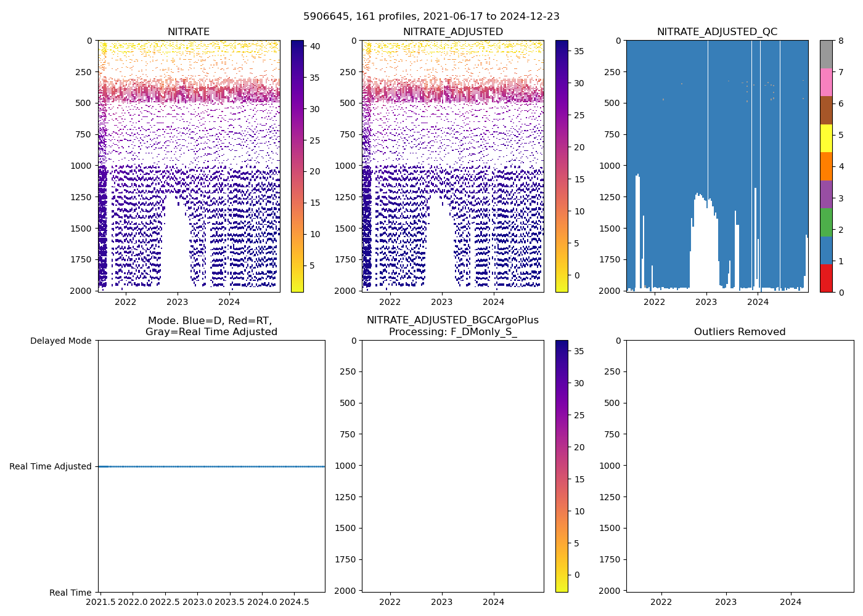
Task: Click the orange segment of QC colorbar
Action: [826, 166]
